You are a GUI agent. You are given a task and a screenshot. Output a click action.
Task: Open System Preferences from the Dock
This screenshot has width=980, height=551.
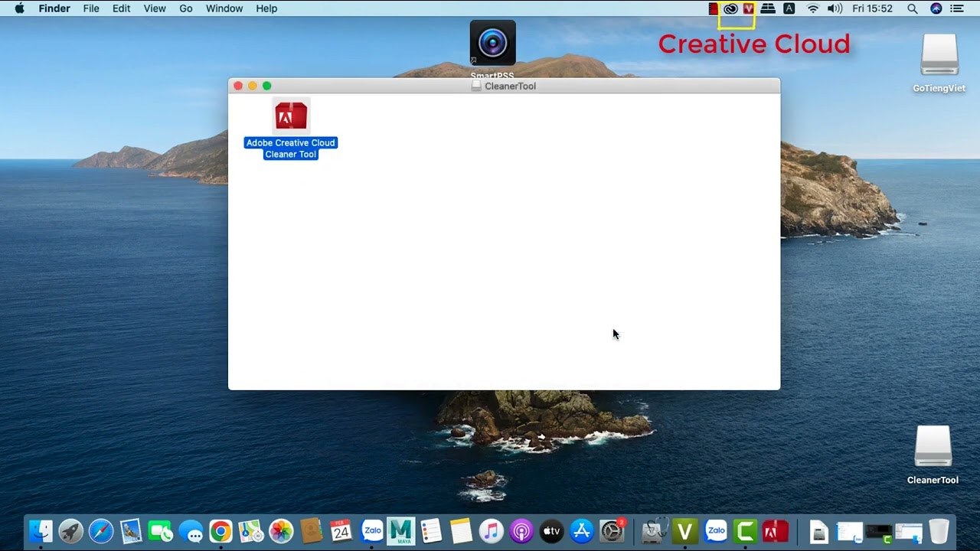point(612,530)
